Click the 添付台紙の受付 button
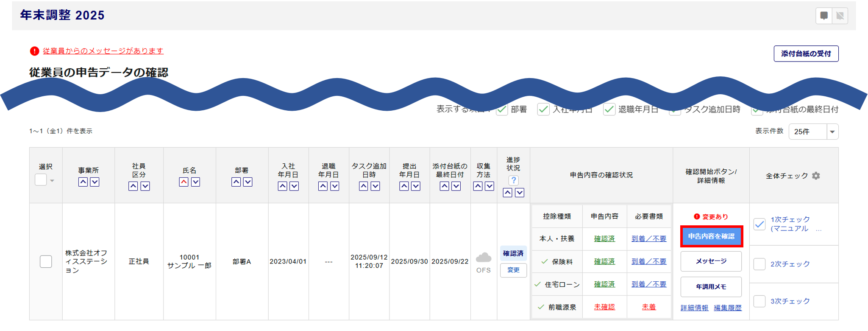The image size is (868, 331). [x=806, y=54]
